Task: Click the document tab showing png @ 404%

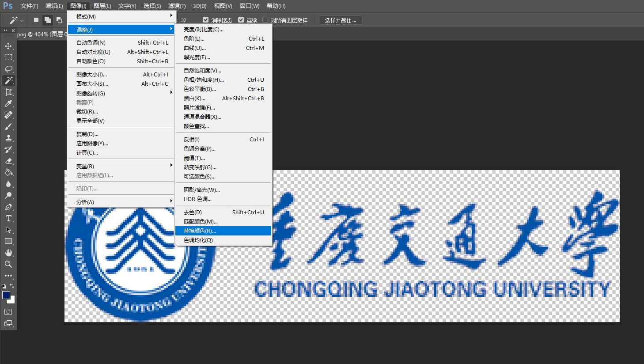Action: [42, 34]
